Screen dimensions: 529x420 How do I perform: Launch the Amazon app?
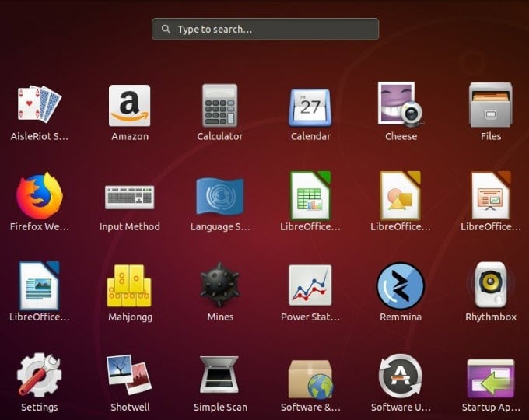(x=130, y=105)
